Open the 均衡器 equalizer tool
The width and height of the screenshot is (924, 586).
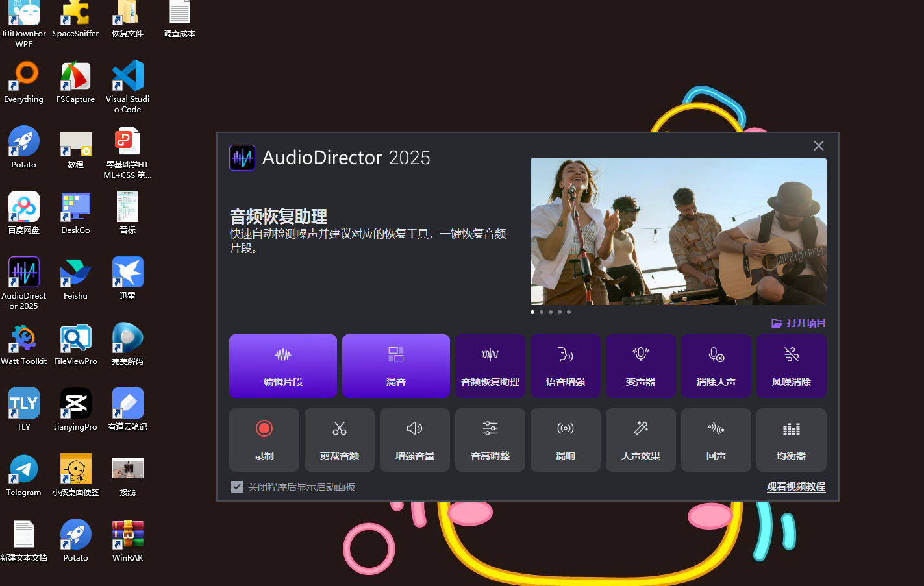pos(792,440)
